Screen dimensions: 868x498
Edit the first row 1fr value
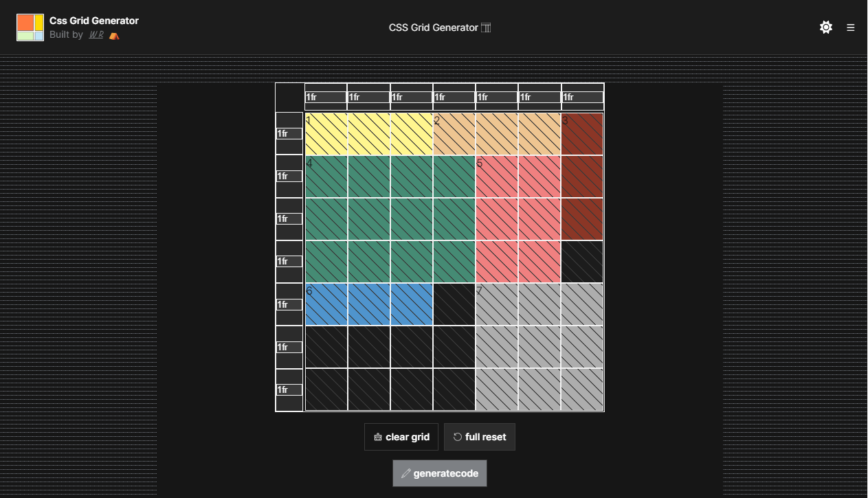pyautogui.click(x=289, y=133)
